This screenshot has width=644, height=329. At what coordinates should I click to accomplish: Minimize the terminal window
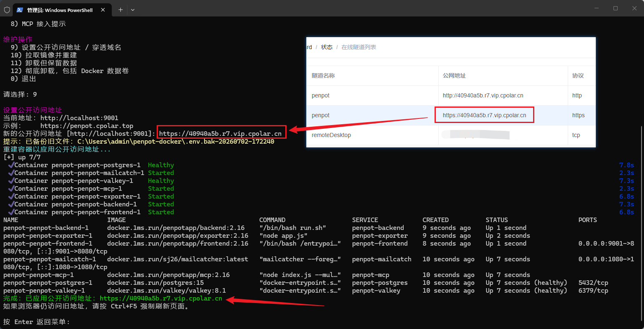point(597,8)
